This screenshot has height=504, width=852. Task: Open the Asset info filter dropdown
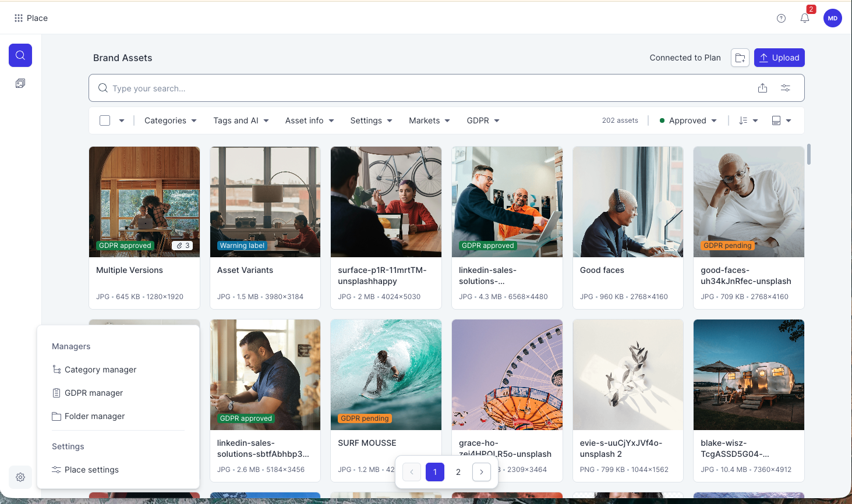310,120
